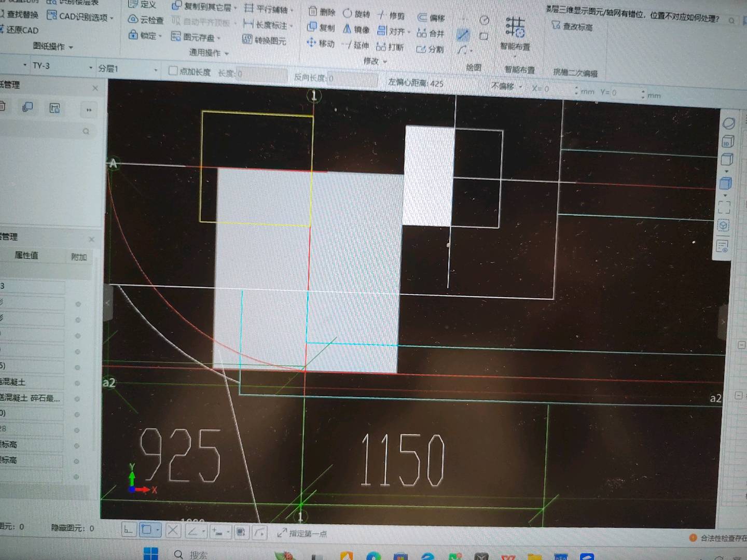Toggle the 附加 dot for 碎石 concrete row
This screenshot has width=747, height=560.
[77, 399]
